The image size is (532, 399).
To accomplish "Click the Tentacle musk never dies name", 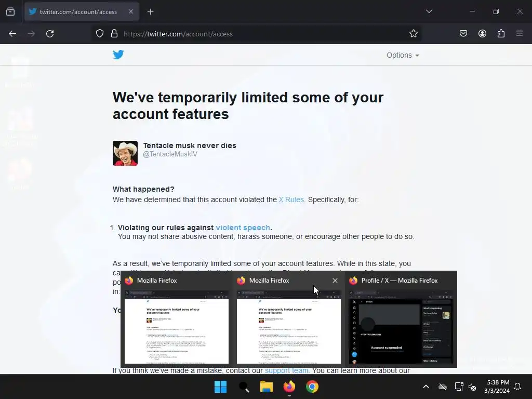I will [x=190, y=145].
